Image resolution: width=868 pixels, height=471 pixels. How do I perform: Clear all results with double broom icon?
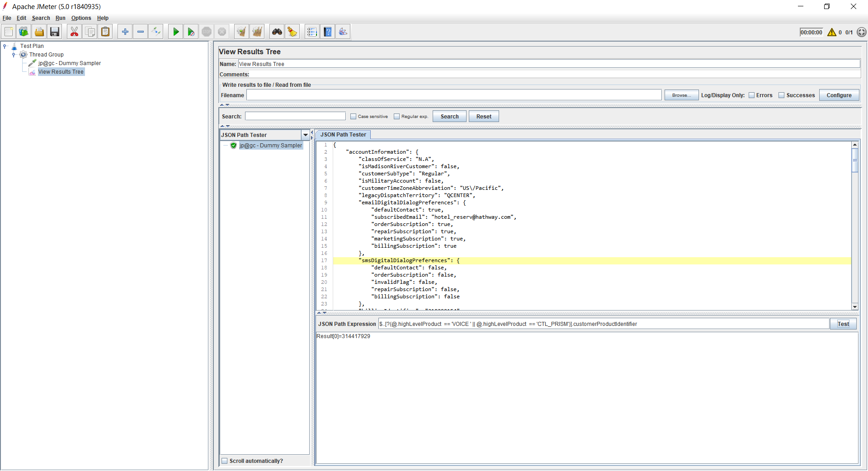[x=257, y=32]
